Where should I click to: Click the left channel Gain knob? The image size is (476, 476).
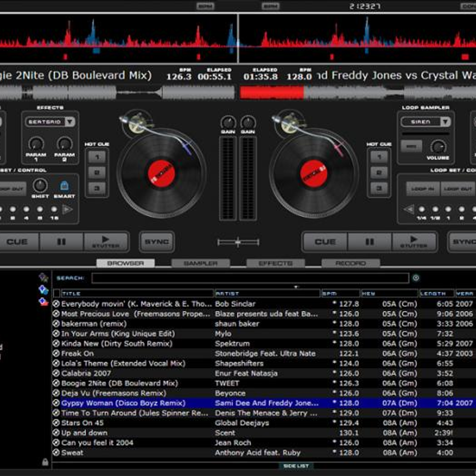pyautogui.click(x=228, y=122)
